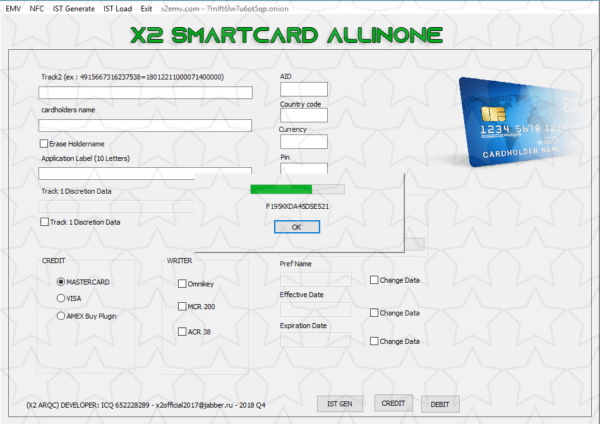Viewport: 600px width, 424px height.
Task: Select the VISA radio option
Action: click(60, 298)
